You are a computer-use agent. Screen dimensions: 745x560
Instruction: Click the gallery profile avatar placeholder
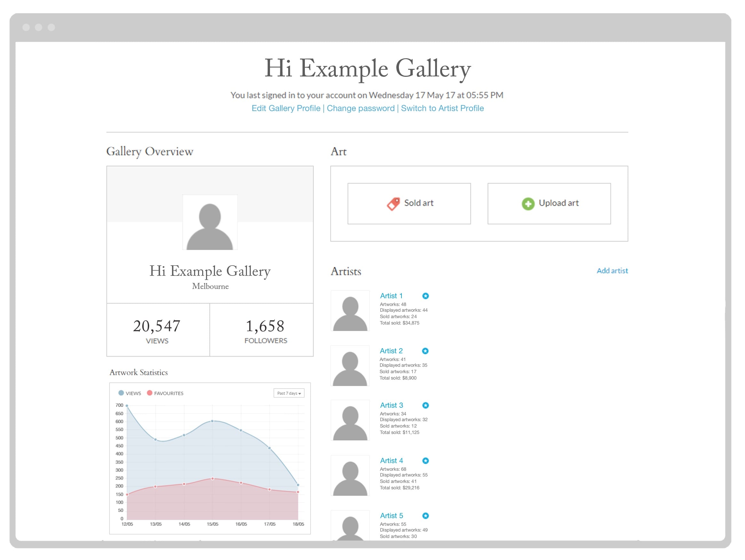point(210,222)
